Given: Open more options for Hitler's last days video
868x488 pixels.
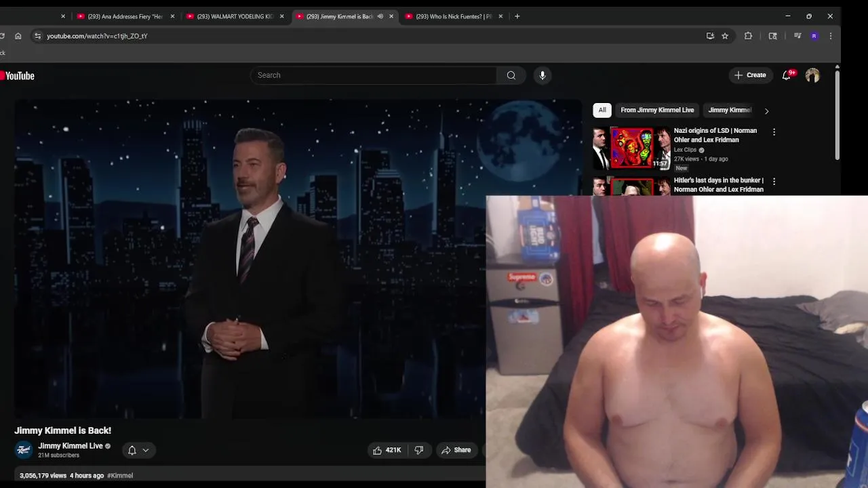Looking at the screenshot, I should point(774,182).
